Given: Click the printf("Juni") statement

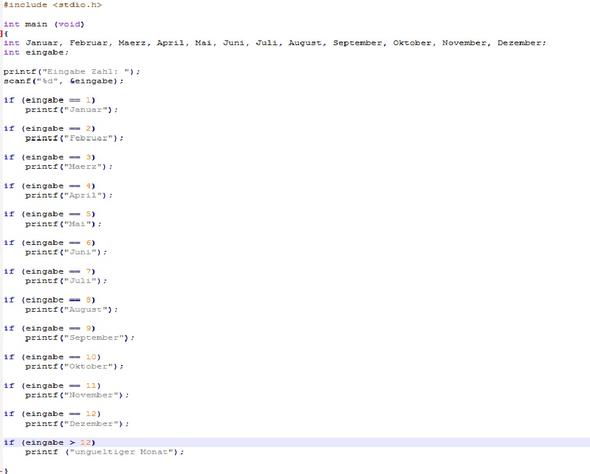Looking at the screenshot, I should click(x=66, y=252).
